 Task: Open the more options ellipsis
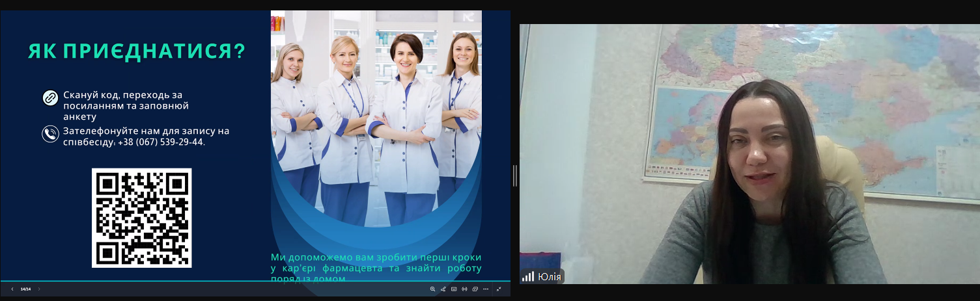pyautogui.click(x=486, y=289)
